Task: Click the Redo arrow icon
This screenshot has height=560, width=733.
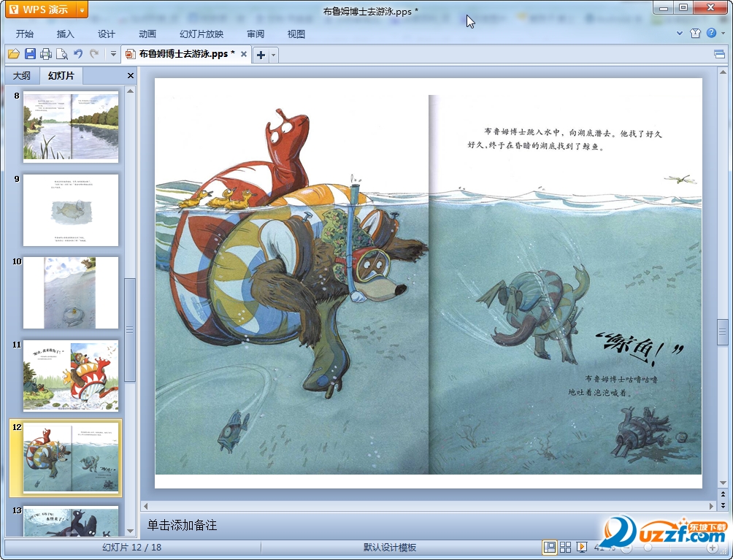Action: pos(94,54)
